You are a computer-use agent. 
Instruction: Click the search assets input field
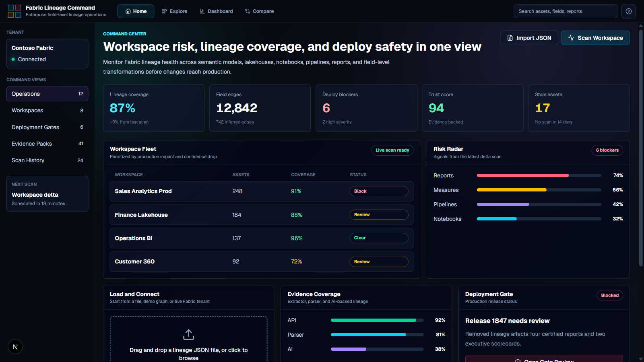click(566, 11)
